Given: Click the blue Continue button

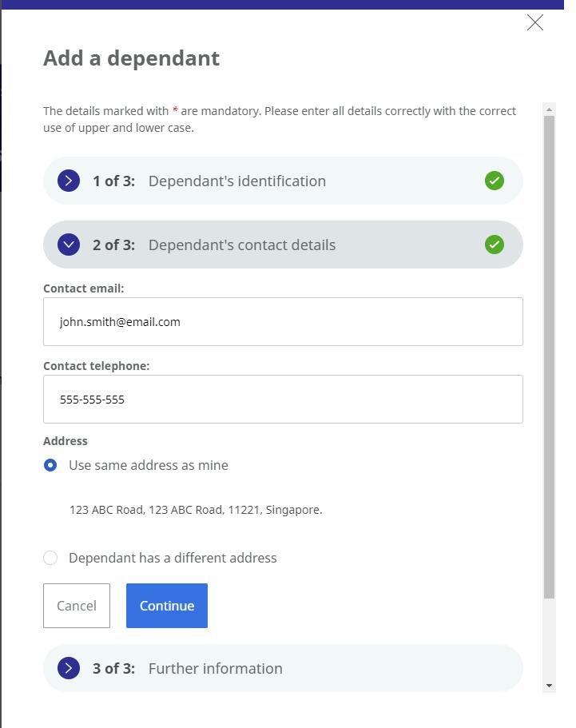Looking at the screenshot, I should click(x=167, y=606).
